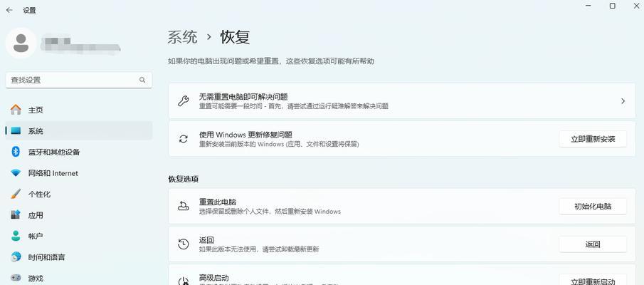Click the 立即重新安装 button

593,139
